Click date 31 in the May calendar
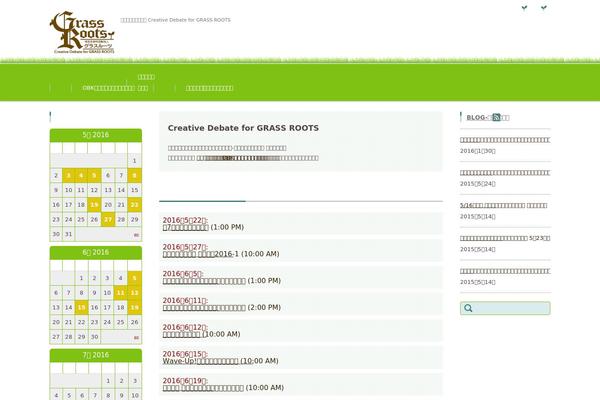 pyautogui.click(x=68, y=234)
